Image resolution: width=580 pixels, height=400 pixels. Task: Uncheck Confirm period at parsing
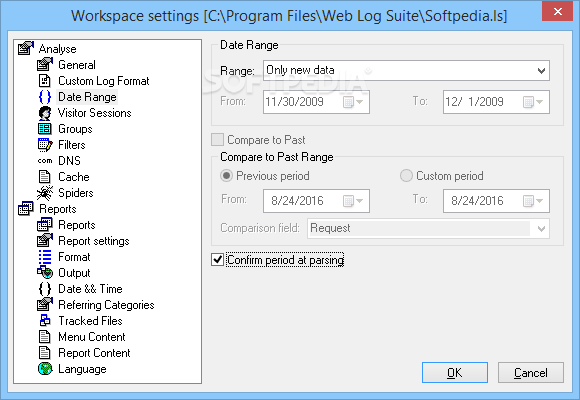[217, 260]
